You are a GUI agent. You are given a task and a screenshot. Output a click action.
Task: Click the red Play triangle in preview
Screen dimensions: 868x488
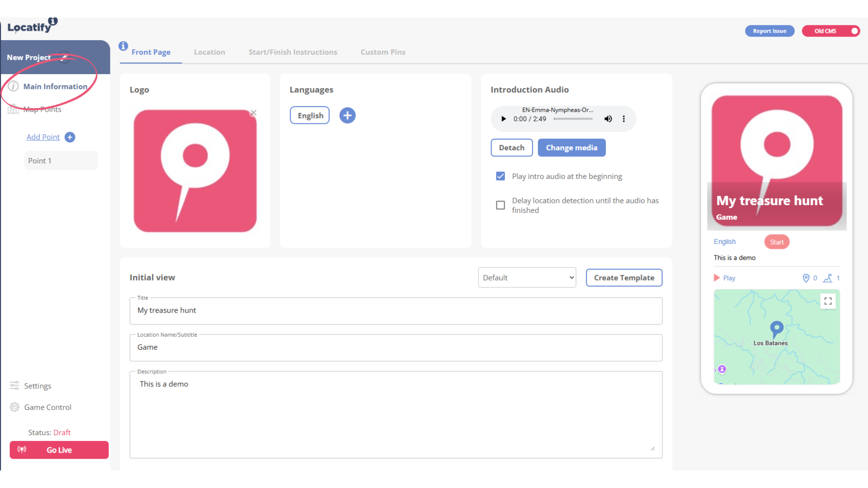tap(717, 278)
